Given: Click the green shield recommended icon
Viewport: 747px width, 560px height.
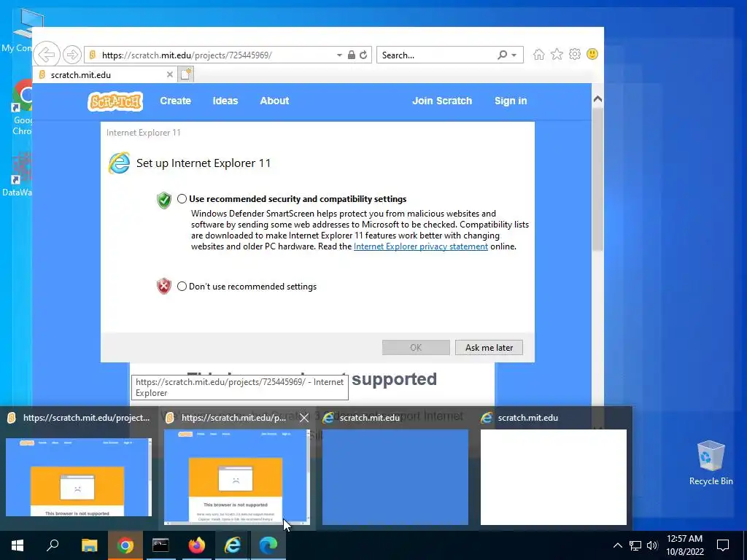Looking at the screenshot, I should pyautogui.click(x=164, y=200).
